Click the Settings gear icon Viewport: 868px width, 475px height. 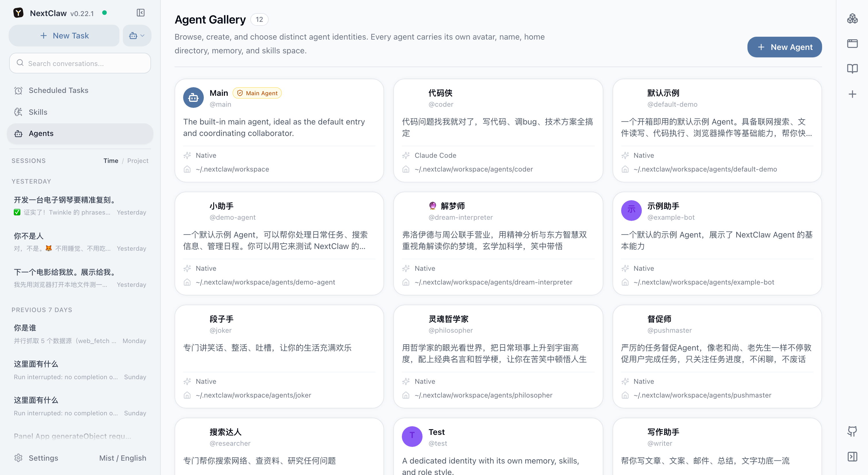click(x=18, y=458)
